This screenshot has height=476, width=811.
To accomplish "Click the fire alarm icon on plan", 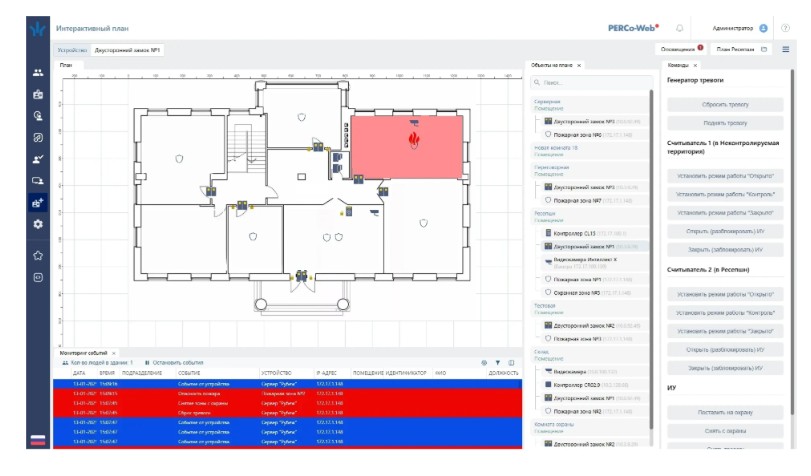I will tap(412, 141).
